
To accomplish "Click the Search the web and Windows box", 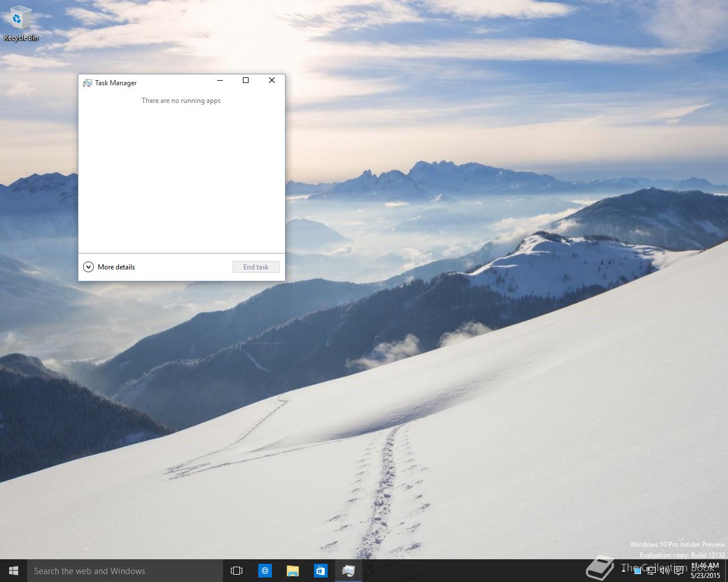I will point(125,571).
